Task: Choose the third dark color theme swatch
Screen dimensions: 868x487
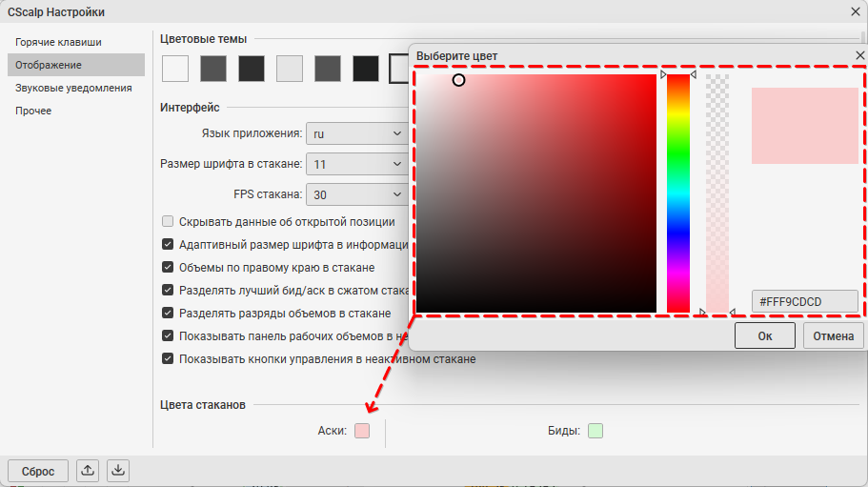Action: 252,69
